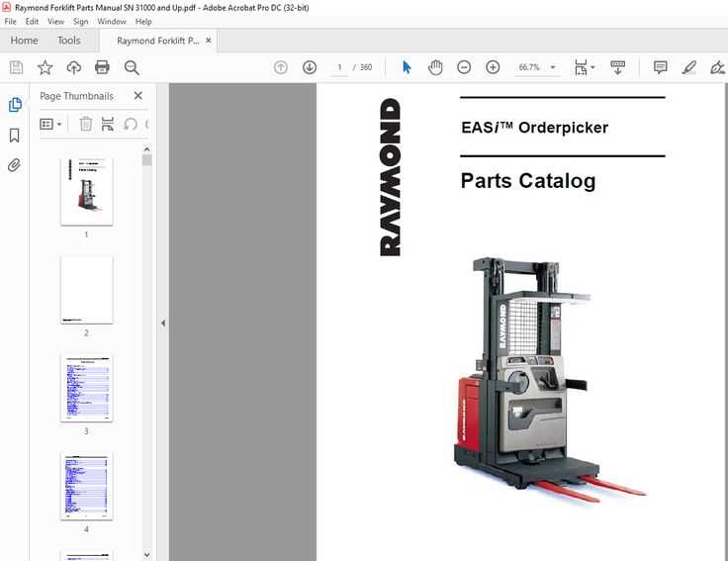Image resolution: width=728 pixels, height=561 pixels.
Task: Click the fit page scrolling icon
Action: tap(581, 68)
